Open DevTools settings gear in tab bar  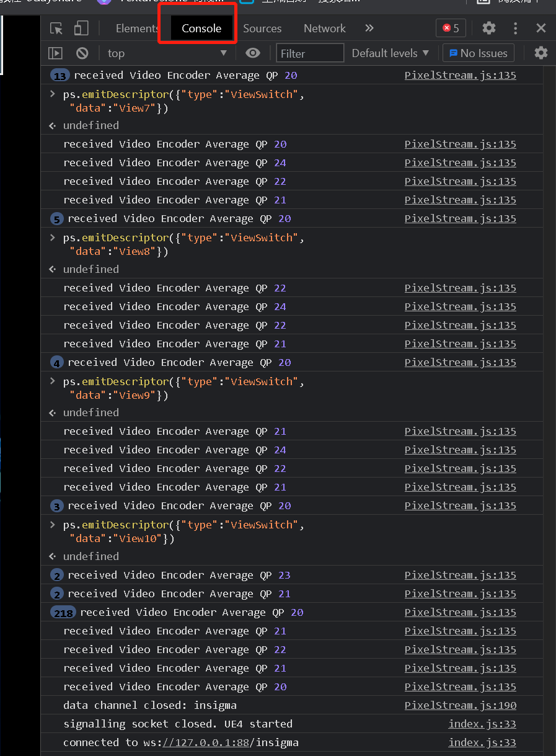tap(489, 28)
